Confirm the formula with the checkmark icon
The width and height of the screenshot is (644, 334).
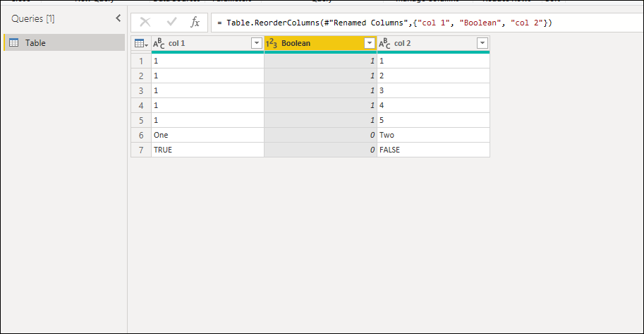click(x=171, y=22)
